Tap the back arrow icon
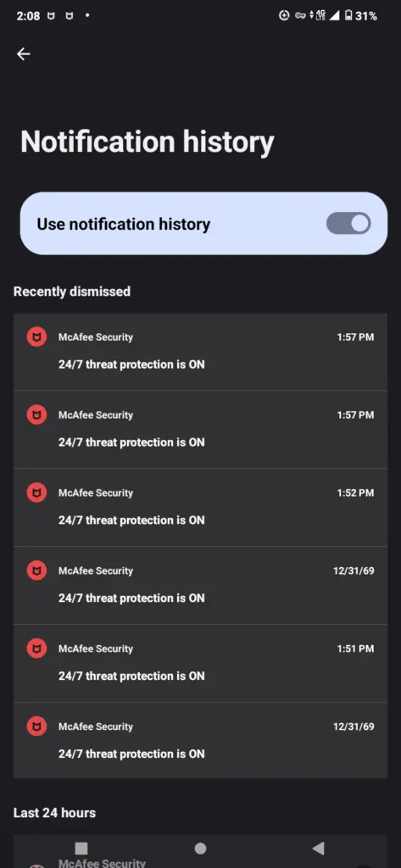Viewport: 401px width, 868px height. [x=23, y=53]
